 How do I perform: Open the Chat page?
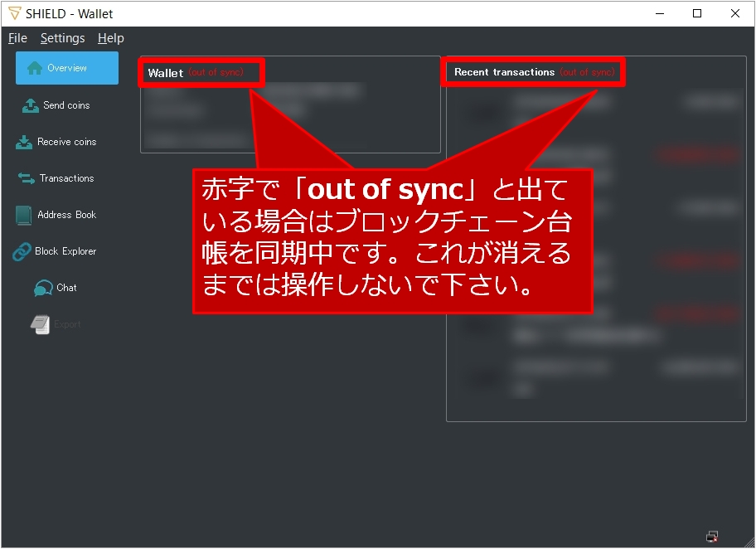pos(66,288)
